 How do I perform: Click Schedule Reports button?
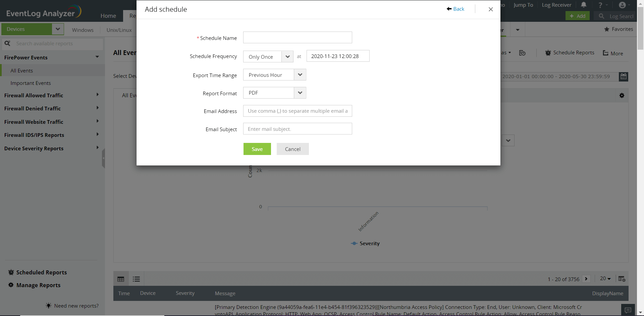(570, 53)
